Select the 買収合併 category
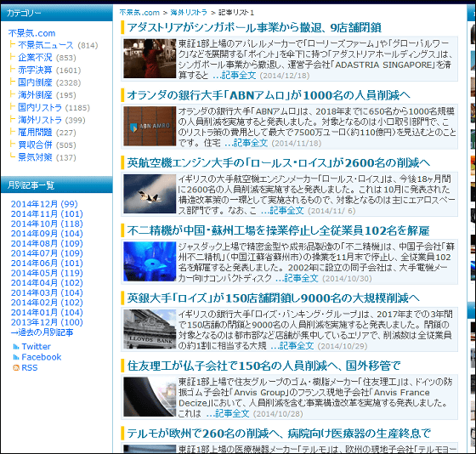This screenshot has width=476, height=454. pos(35,145)
